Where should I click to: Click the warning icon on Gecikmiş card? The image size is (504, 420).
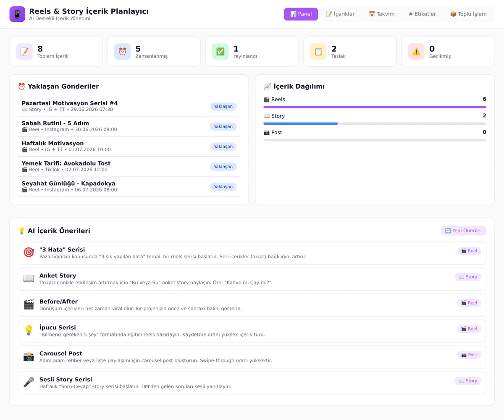[416, 52]
